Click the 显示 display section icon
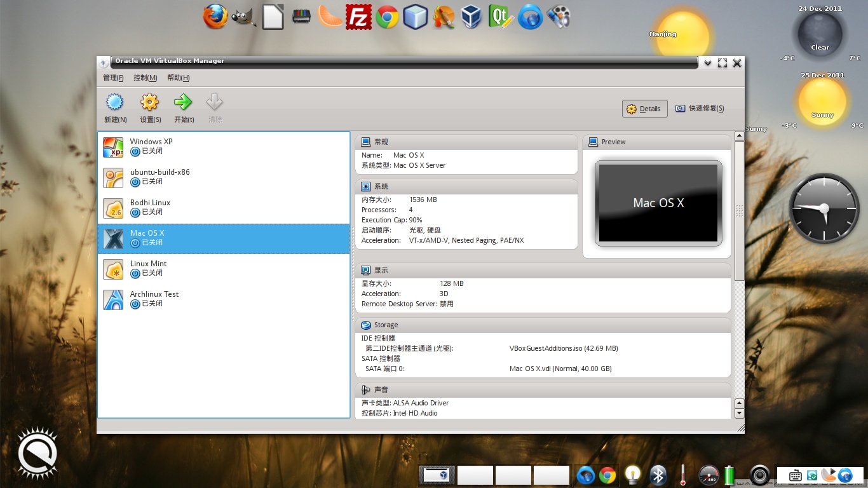 pos(365,270)
